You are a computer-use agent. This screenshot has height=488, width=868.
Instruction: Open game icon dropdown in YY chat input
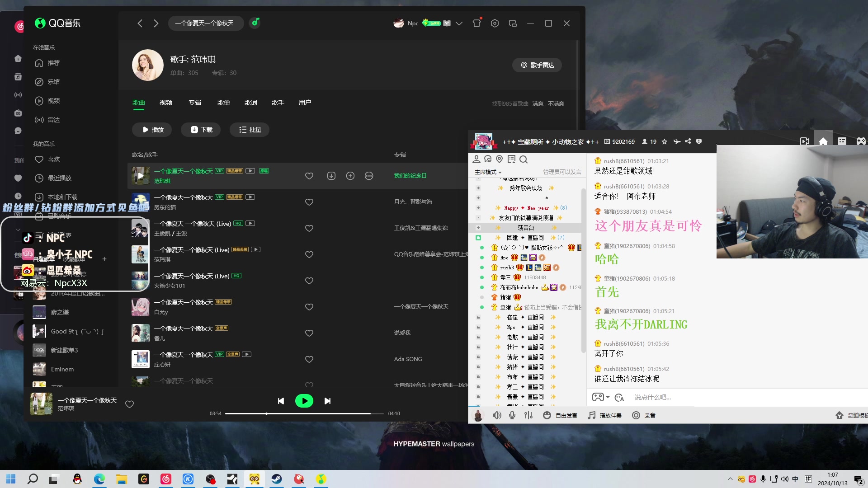608,397
